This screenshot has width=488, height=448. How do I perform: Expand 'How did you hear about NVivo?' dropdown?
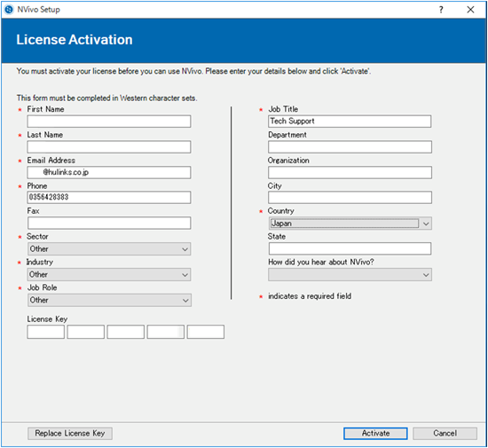(x=350, y=275)
